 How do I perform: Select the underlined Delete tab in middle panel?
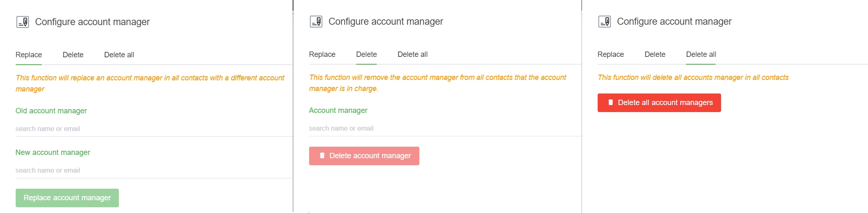pyautogui.click(x=366, y=54)
